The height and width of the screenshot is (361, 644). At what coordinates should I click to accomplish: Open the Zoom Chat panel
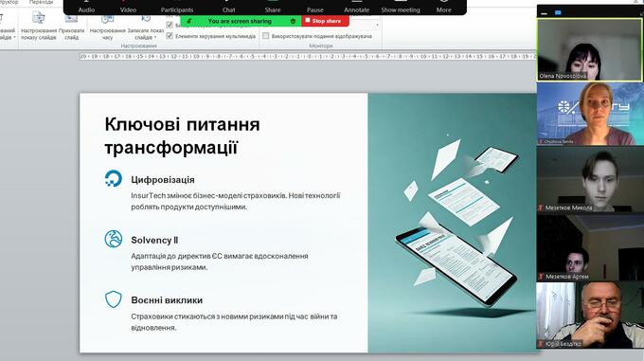pos(229,8)
